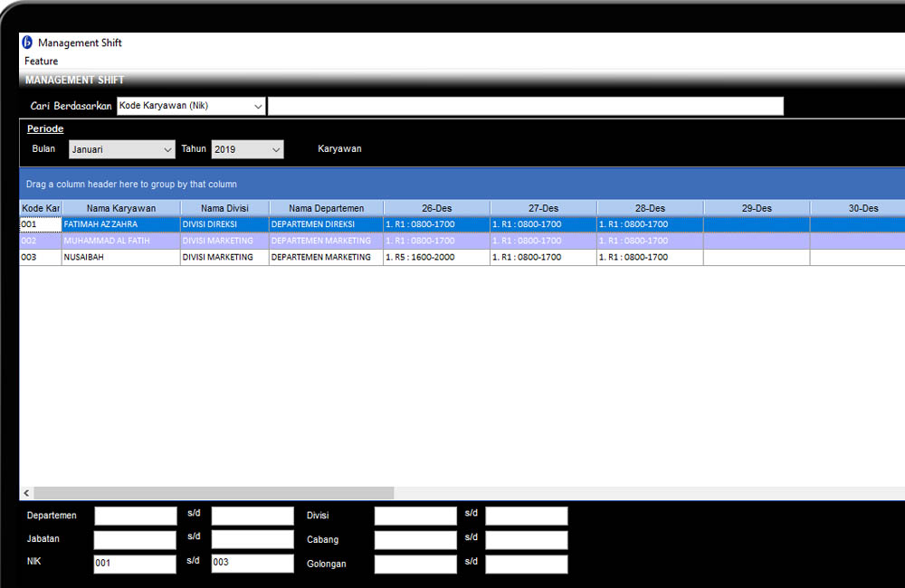905x588 pixels.
Task: Open the Feature menu
Action: tap(42, 62)
